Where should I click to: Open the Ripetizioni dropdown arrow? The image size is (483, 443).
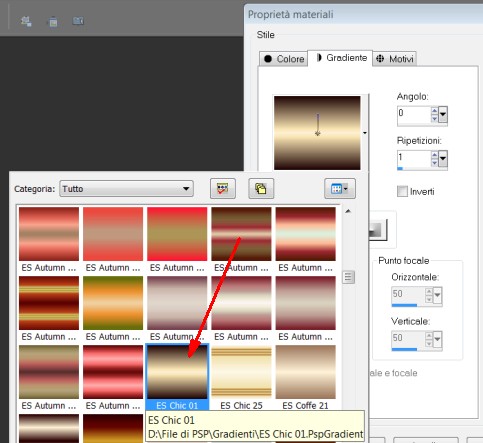point(443,159)
